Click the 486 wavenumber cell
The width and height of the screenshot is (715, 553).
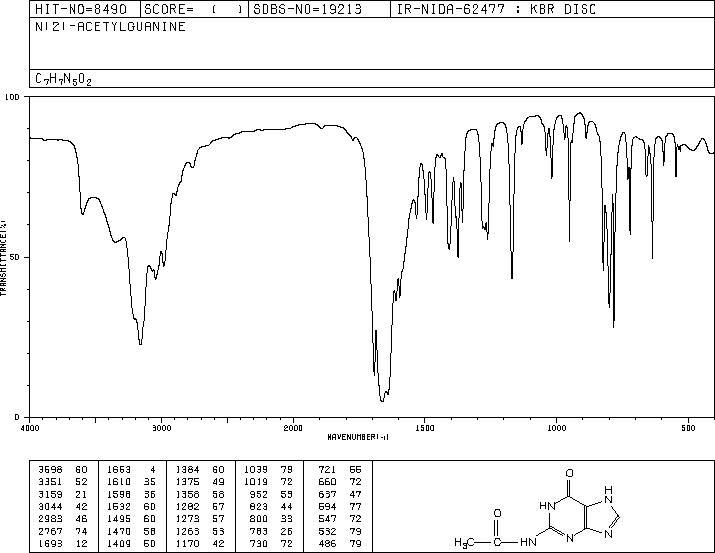[x=327, y=544]
